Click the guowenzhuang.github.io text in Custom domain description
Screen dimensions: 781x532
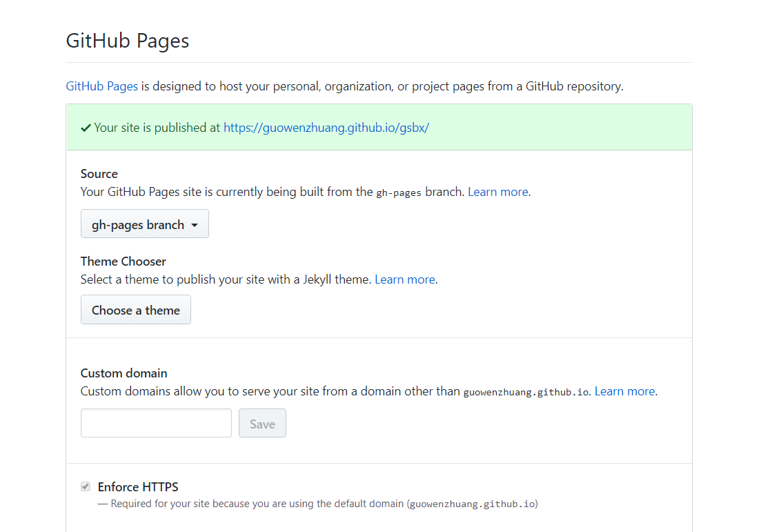click(x=526, y=392)
